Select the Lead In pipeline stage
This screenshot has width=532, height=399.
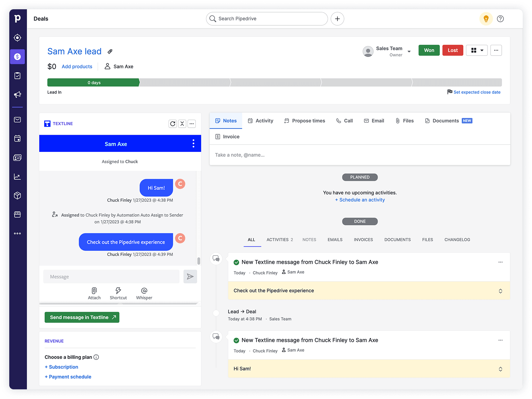(x=93, y=83)
